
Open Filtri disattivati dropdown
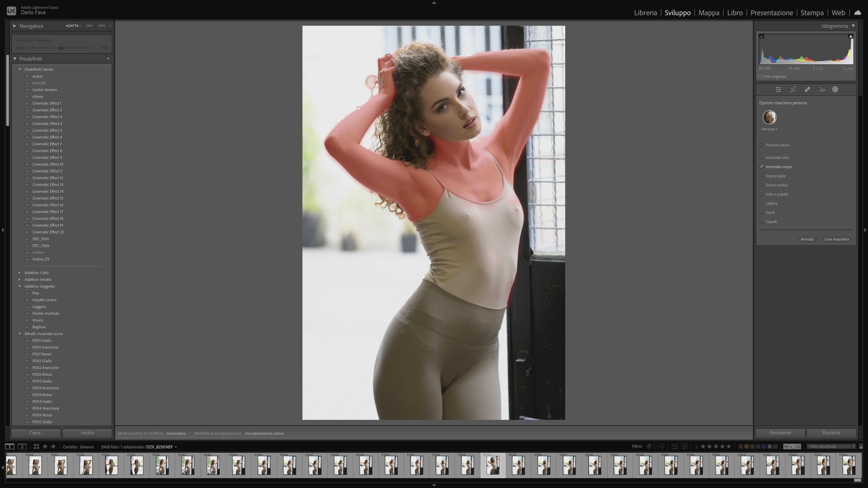click(x=832, y=447)
